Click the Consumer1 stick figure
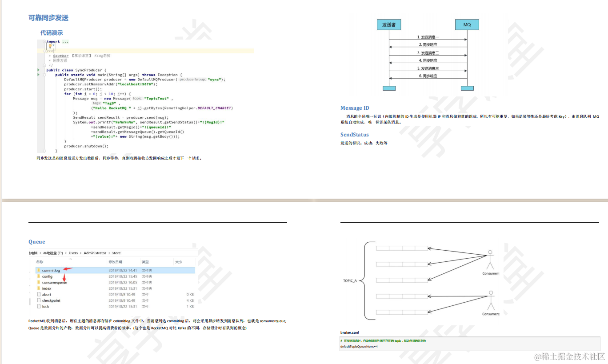The image size is (608, 364). pyautogui.click(x=490, y=260)
